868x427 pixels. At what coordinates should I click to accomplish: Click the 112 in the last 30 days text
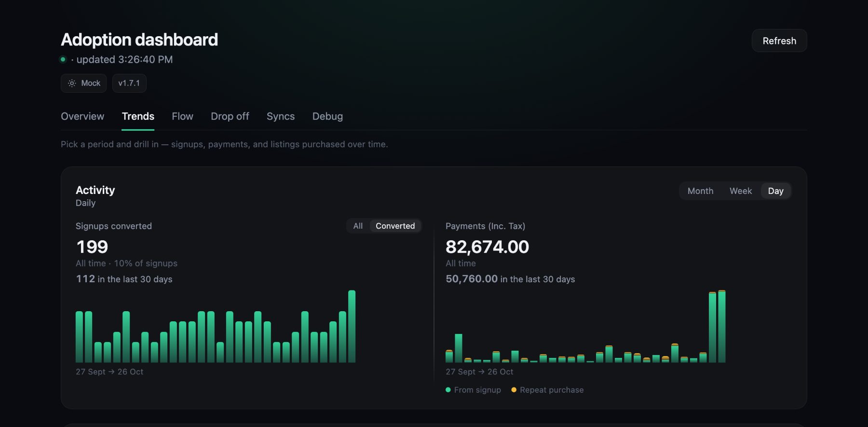point(124,279)
